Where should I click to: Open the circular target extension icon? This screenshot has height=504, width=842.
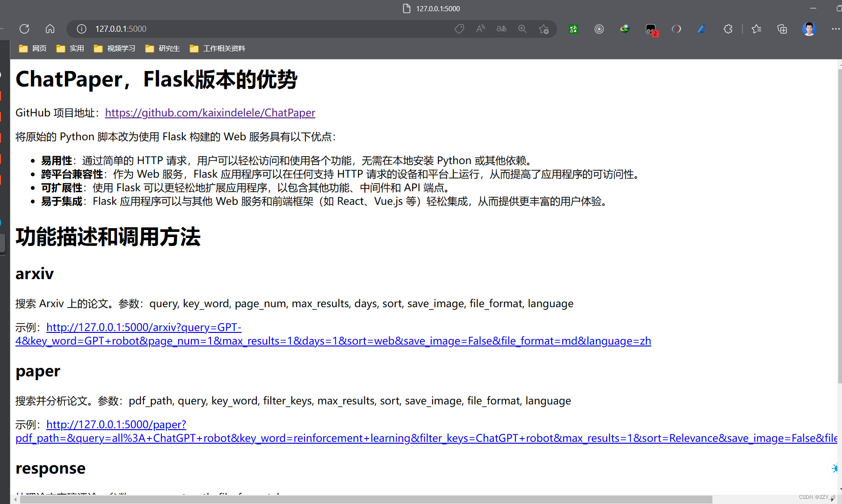pos(599,29)
